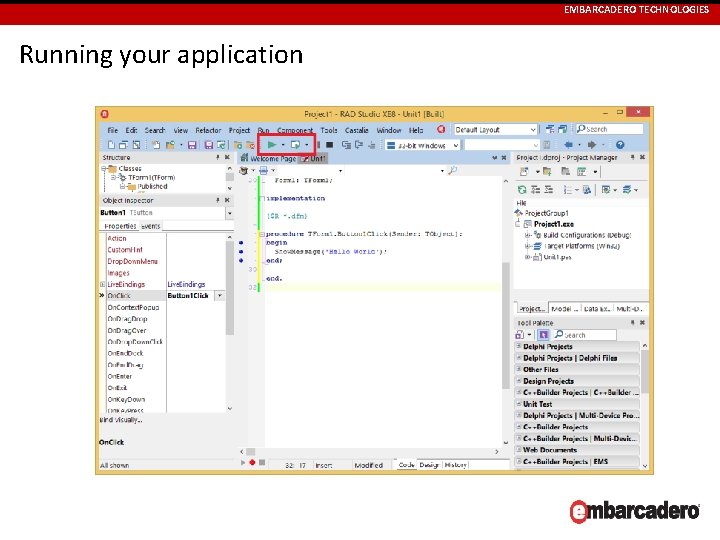Image resolution: width=720 pixels, height=540 pixels.
Task: Click the Save All icon
Action: point(208,145)
